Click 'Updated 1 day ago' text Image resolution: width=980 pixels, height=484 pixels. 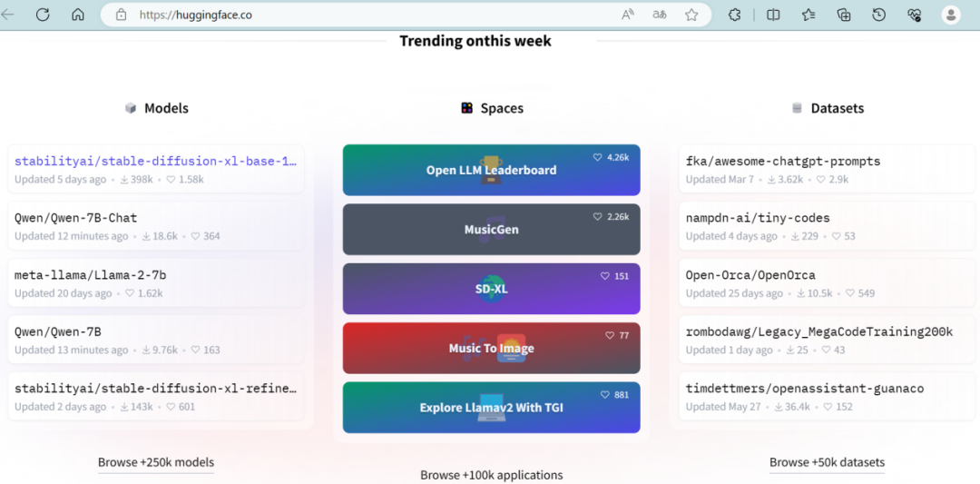[729, 351]
